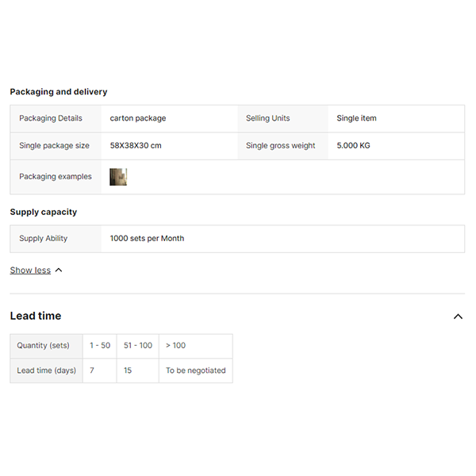Viewport: 476px width, 476px height.
Task: Select the carton package value
Action: 138,118
